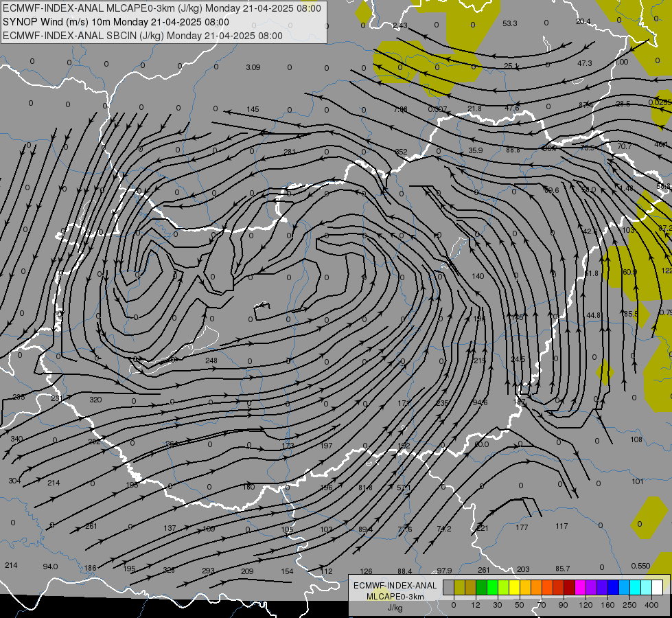Select the dark red legend swatch
Image resolution: width=672 pixels, height=618 pixels.
[x=569, y=587]
